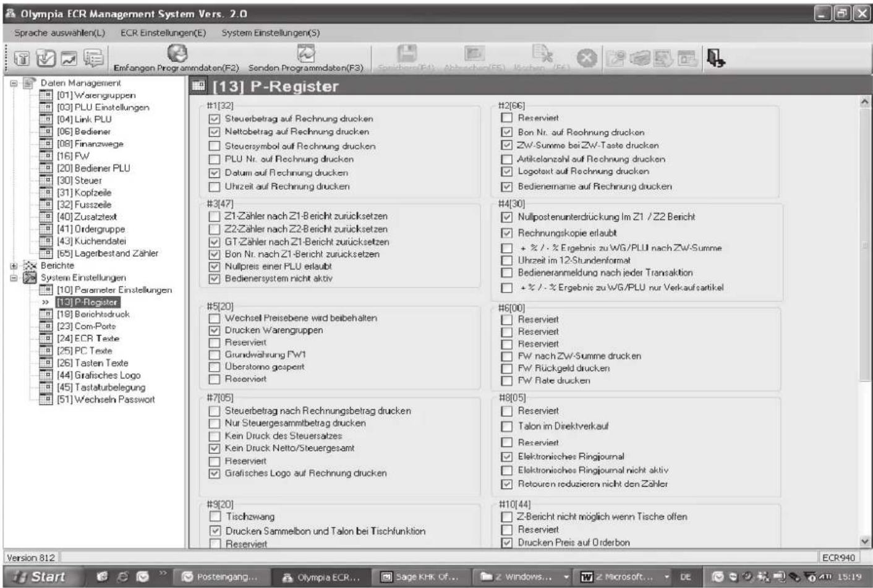Click the greyed round X toolbar icon

587,58
